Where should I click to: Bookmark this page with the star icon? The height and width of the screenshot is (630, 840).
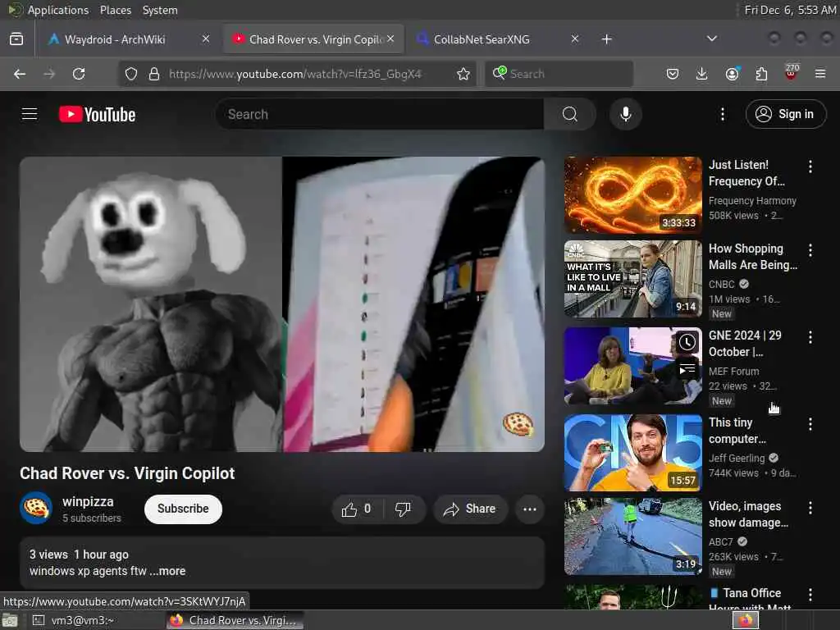click(x=463, y=74)
